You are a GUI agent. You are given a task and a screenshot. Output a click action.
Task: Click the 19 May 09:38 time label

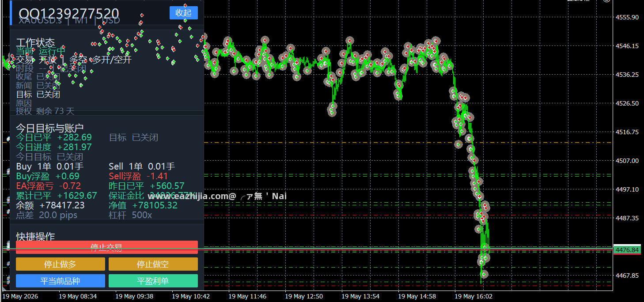click(x=134, y=296)
